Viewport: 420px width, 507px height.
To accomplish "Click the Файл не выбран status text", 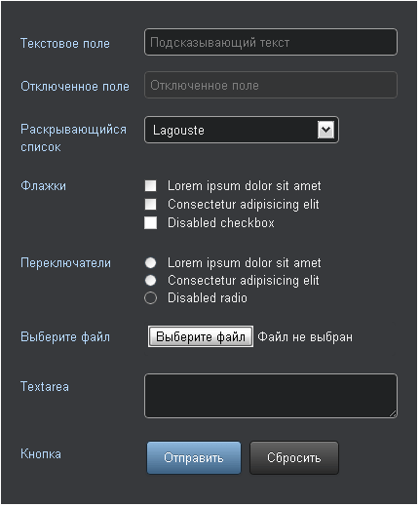I will [x=305, y=337].
